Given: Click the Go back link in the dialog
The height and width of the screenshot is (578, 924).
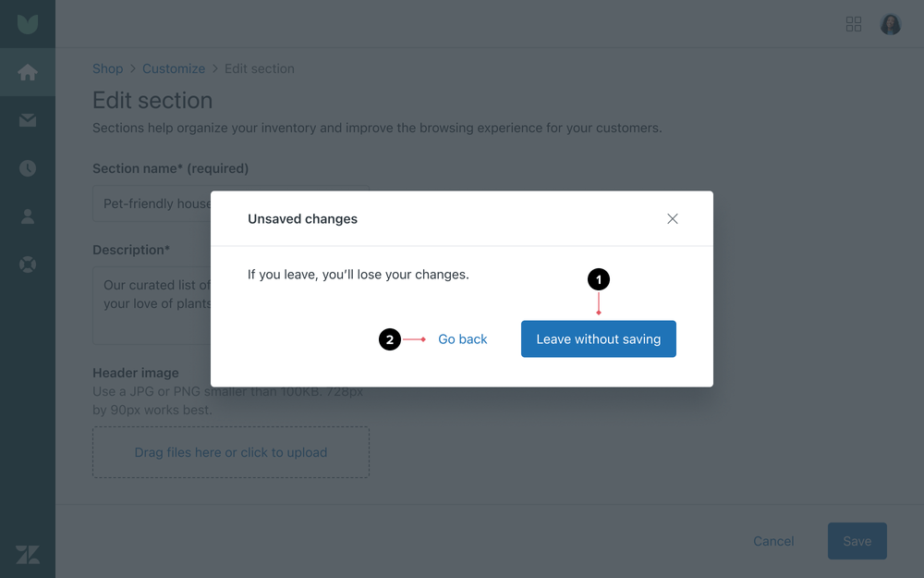Looking at the screenshot, I should pos(462,338).
